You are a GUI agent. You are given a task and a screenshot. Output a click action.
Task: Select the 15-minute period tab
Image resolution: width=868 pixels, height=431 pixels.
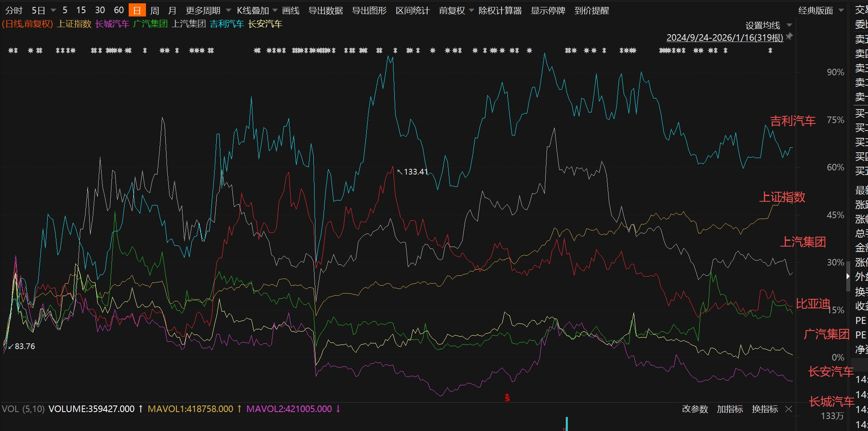[x=81, y=10]
